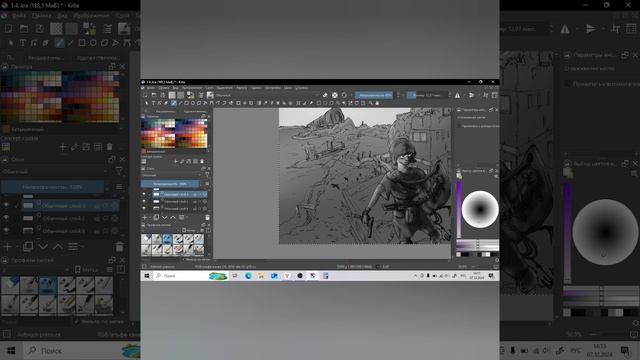Open the File menu
The height and width of the screenshot is (360, 640).
(151, 88)
